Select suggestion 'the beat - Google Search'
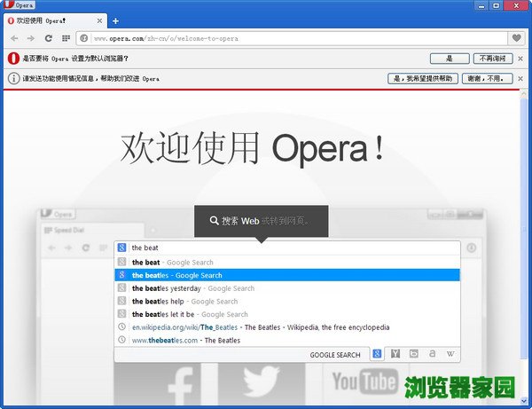Viewport: 532px width, 409px height. click(287, 262)
